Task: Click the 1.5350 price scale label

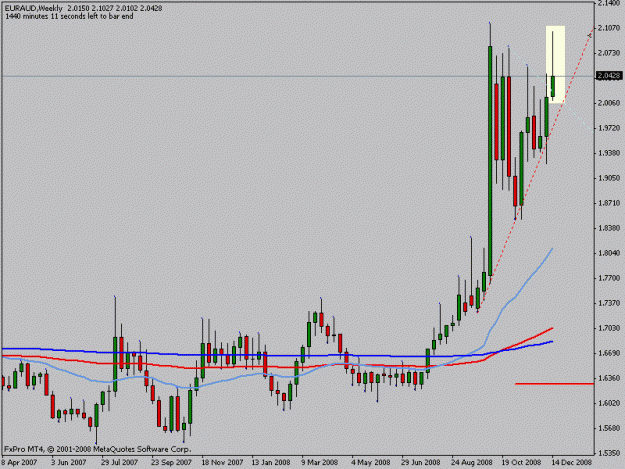Action: tap(609, 453)
